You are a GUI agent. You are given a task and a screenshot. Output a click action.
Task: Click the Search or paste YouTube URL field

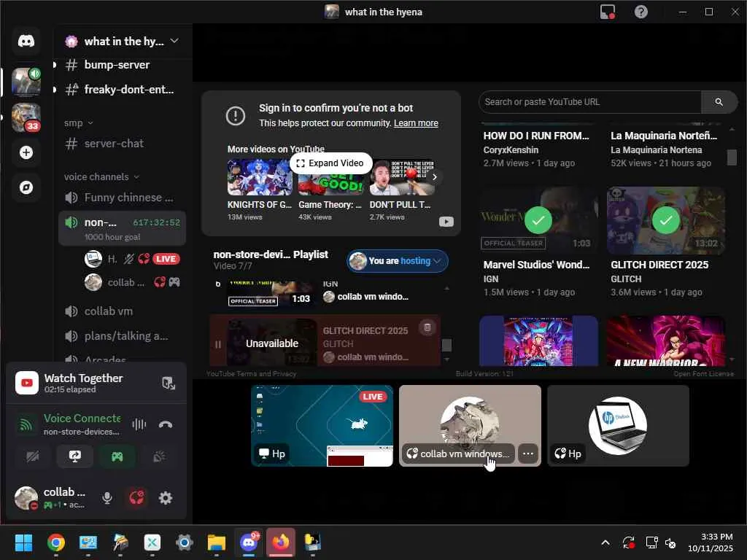589,102
